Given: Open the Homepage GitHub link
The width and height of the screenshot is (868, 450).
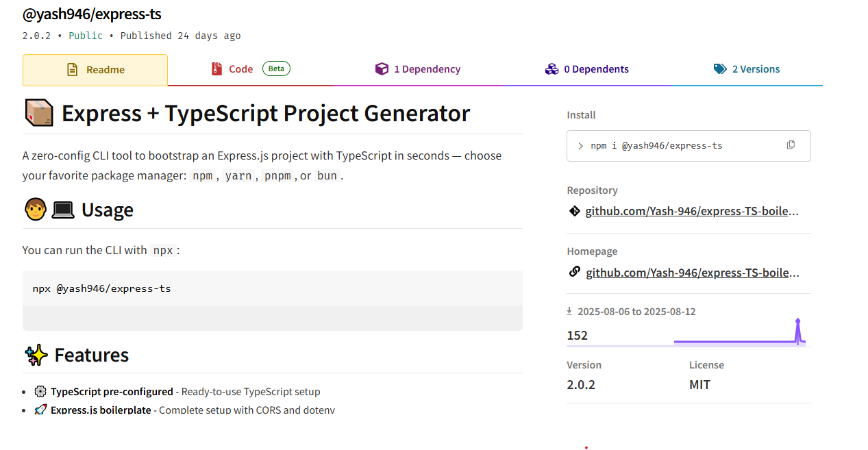Looking at the screenshot, I should coord(693,273).
